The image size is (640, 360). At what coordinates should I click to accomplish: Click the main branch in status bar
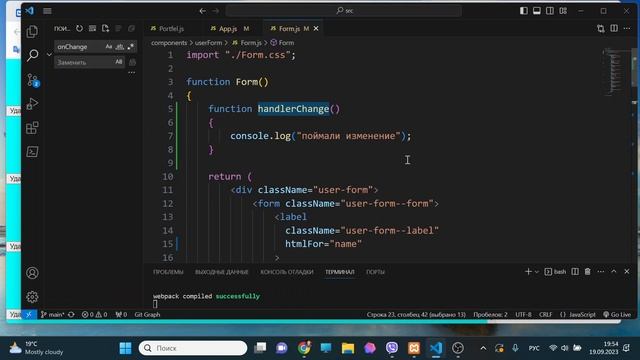pos(53,314)
